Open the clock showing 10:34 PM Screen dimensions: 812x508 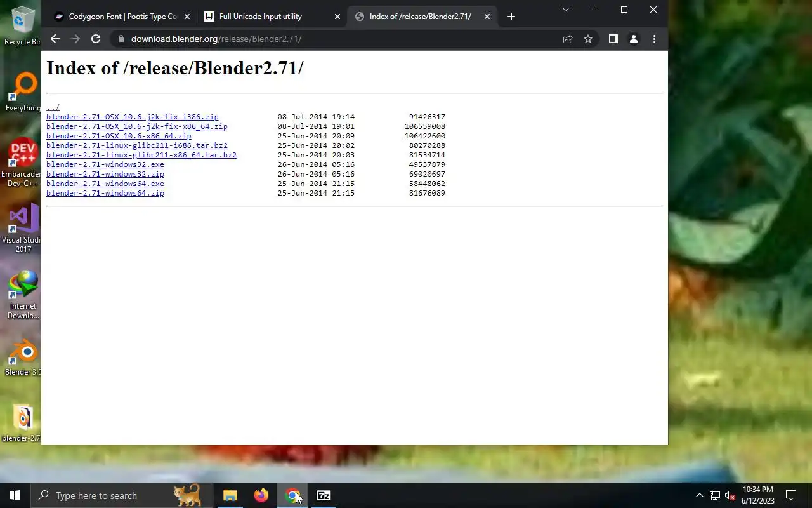click(x=757, y=495)
